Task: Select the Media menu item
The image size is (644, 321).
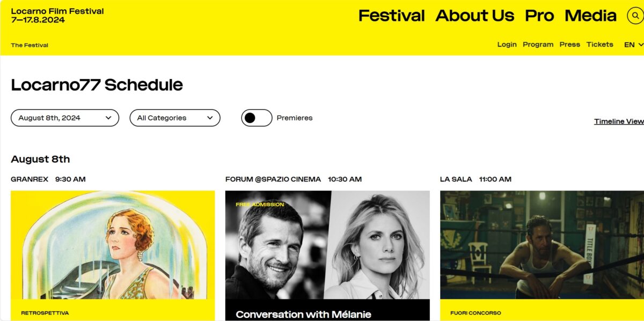Action: (590, 16)
